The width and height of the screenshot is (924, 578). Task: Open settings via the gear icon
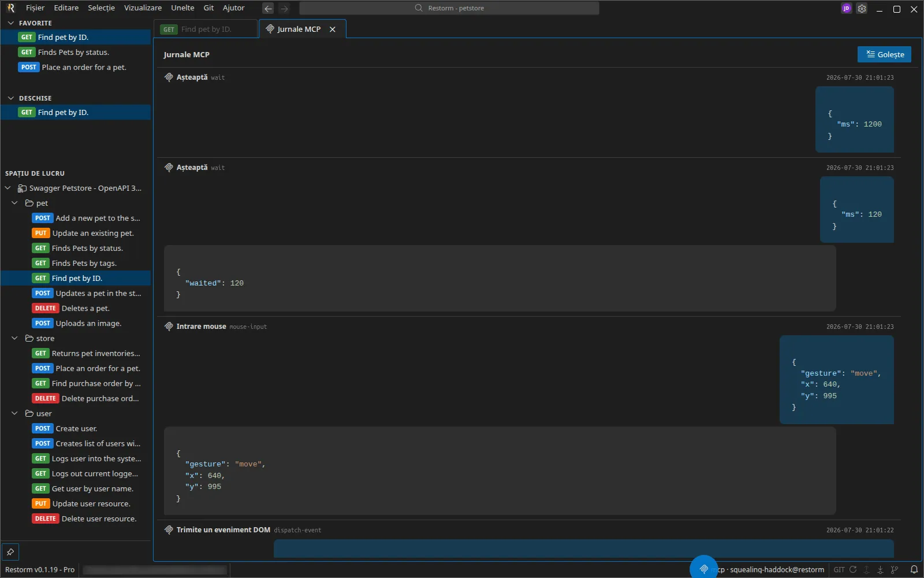pyautogui.click(x=862, y=8)
